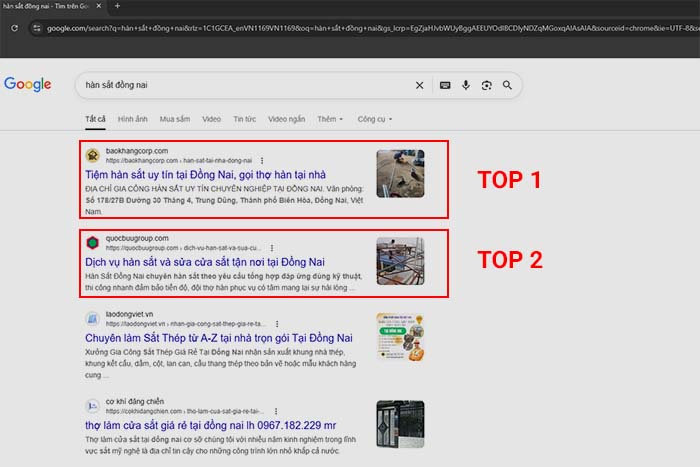This screenshot has width=700, height=467.
Task: Open site information icon in address bar
Action: pyautogui.click(x=37, y=28)
